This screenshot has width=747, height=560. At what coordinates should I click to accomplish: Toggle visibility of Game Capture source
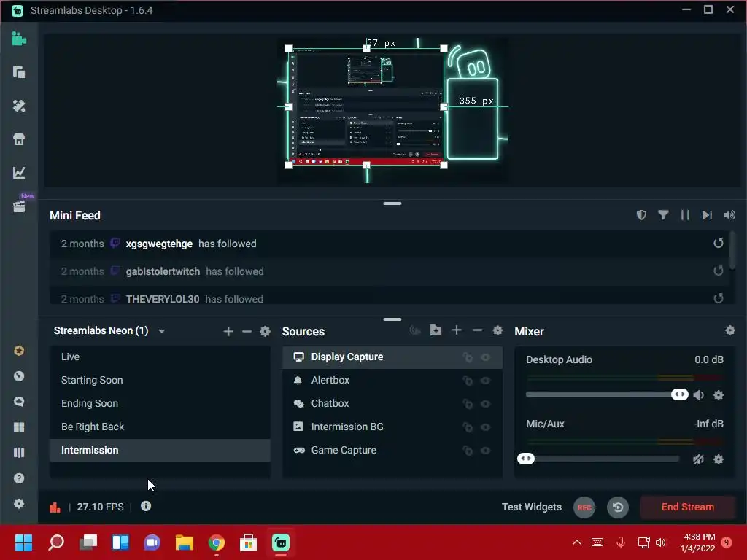(485, 451)
